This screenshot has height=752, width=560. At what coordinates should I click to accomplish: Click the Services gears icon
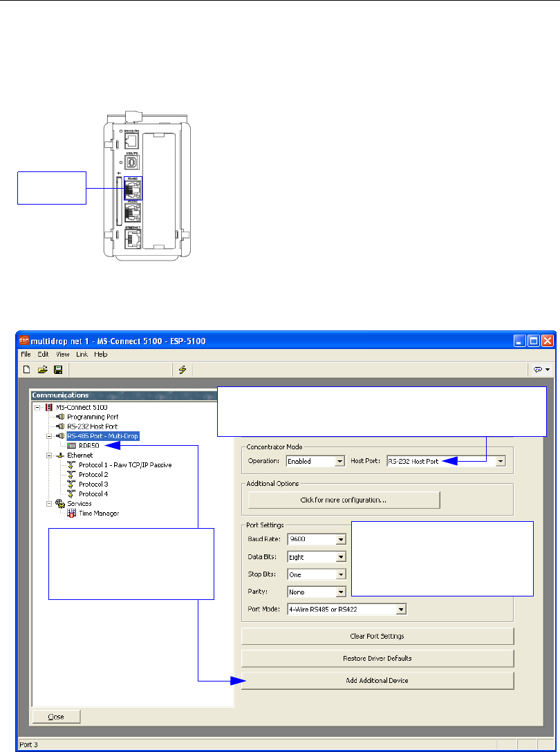pyautogui.click(x=60, y=503)
